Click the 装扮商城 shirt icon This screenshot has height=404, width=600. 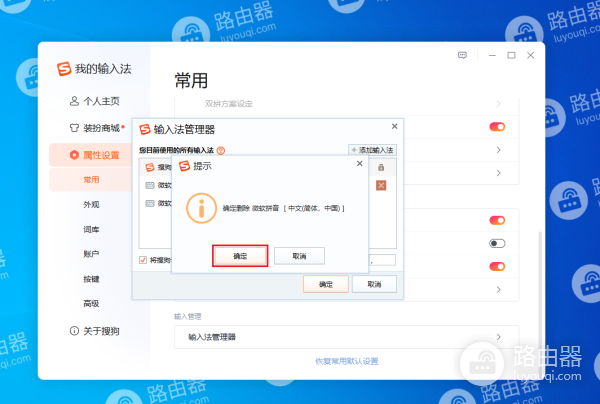click(74, 128)
